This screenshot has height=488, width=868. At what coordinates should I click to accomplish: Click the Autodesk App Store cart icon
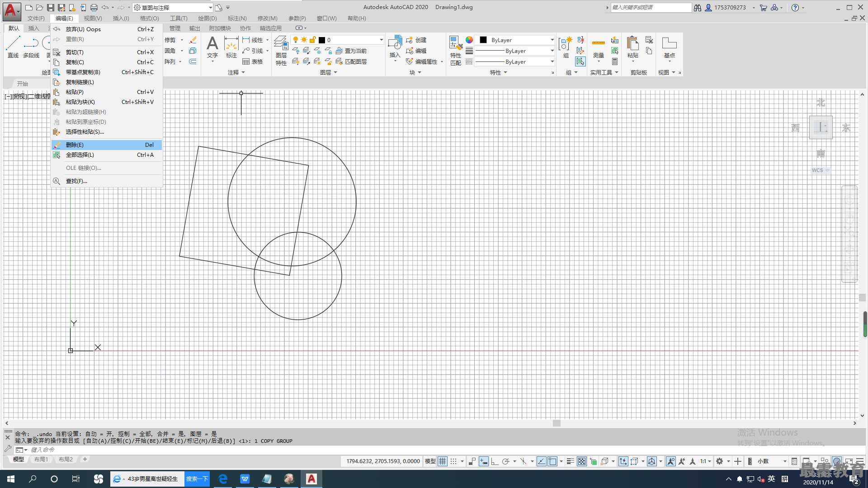pos(764,7)
